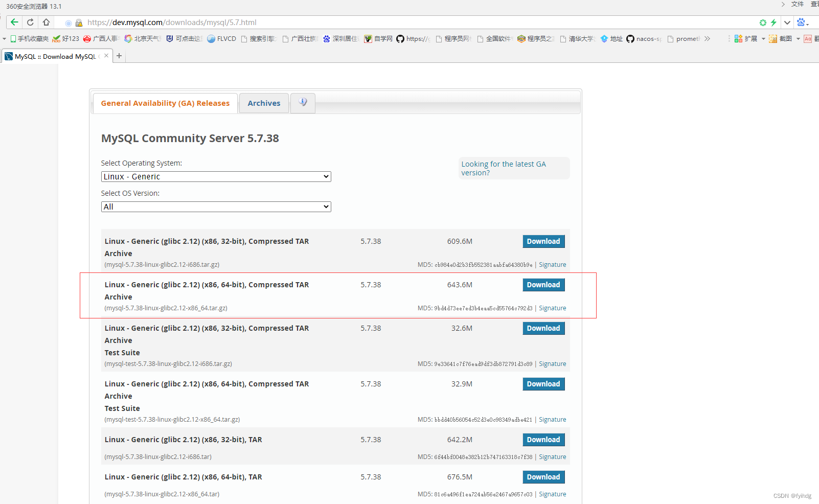Open the Select OS Version dropdown
Viewport: 819px width, 504px height.
tap(216, 207)
